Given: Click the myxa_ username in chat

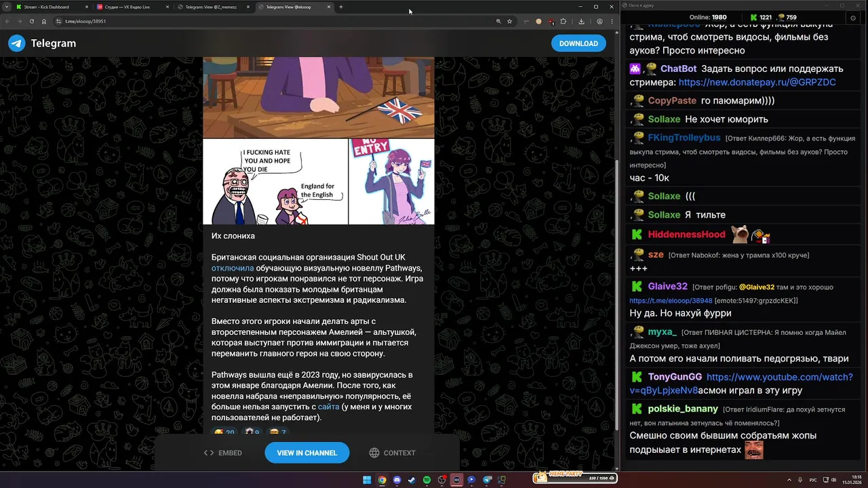Looking at the screenshot, I should click(x=662, y=331).
